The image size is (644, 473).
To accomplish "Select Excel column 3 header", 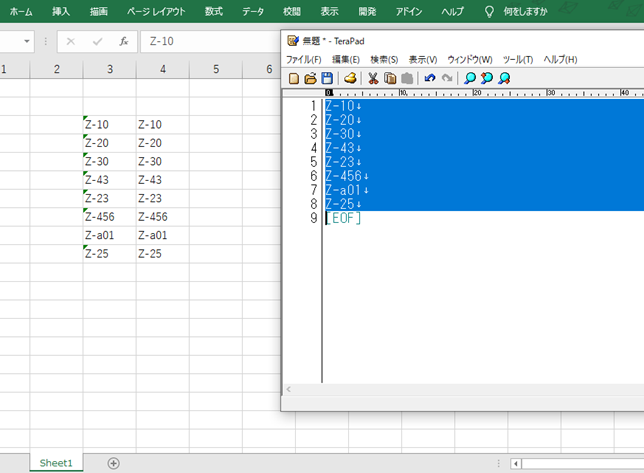I will pos(110,69).
